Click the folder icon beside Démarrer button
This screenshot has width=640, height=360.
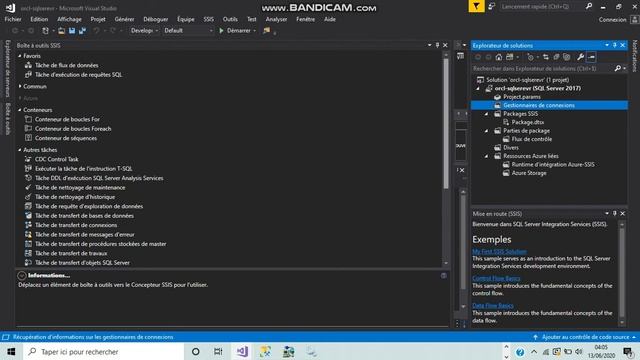pyautogui.click(x=267, y=31)
